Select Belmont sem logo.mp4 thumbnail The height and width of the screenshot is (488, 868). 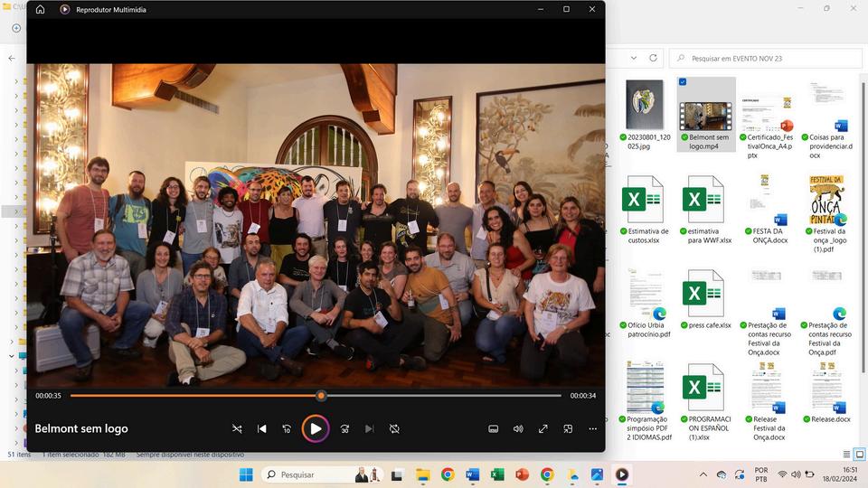click(706, 116)
